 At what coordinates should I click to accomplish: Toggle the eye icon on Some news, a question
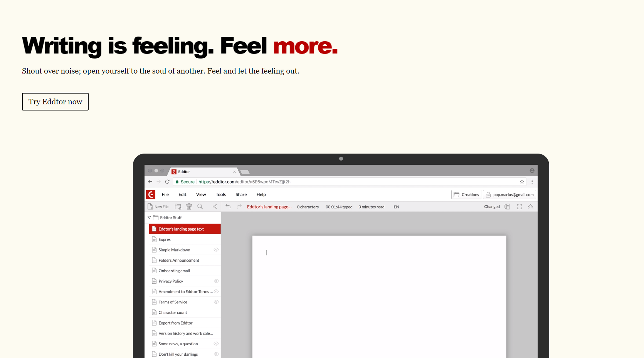[x=216, y=344]
